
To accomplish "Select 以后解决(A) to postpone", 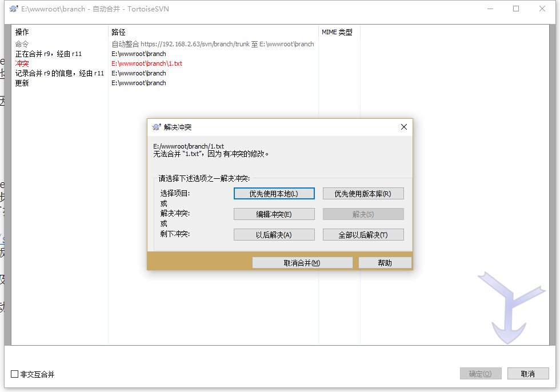I will 274,234.
